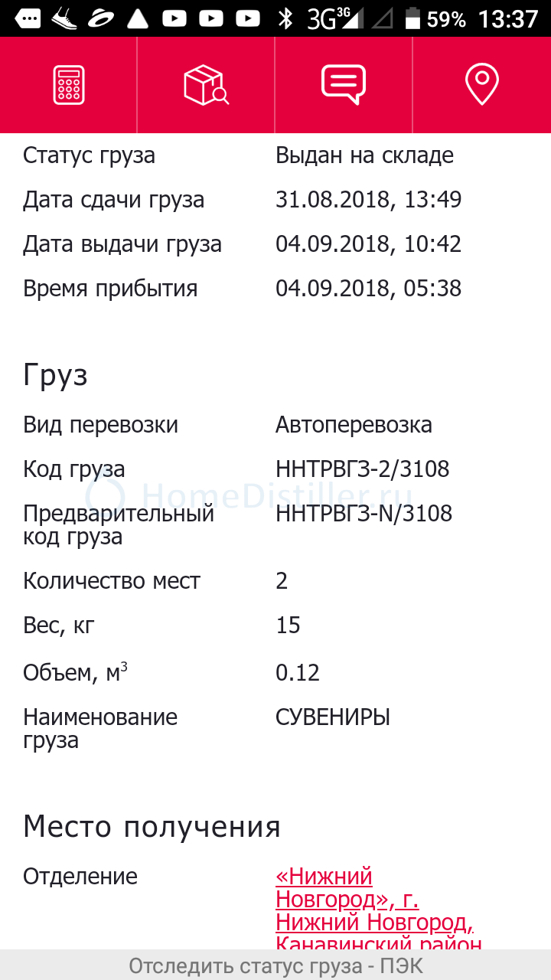
Task: Tap the 'Отследить статус груза - ПЭК' bar
Action: pos(275,965)
